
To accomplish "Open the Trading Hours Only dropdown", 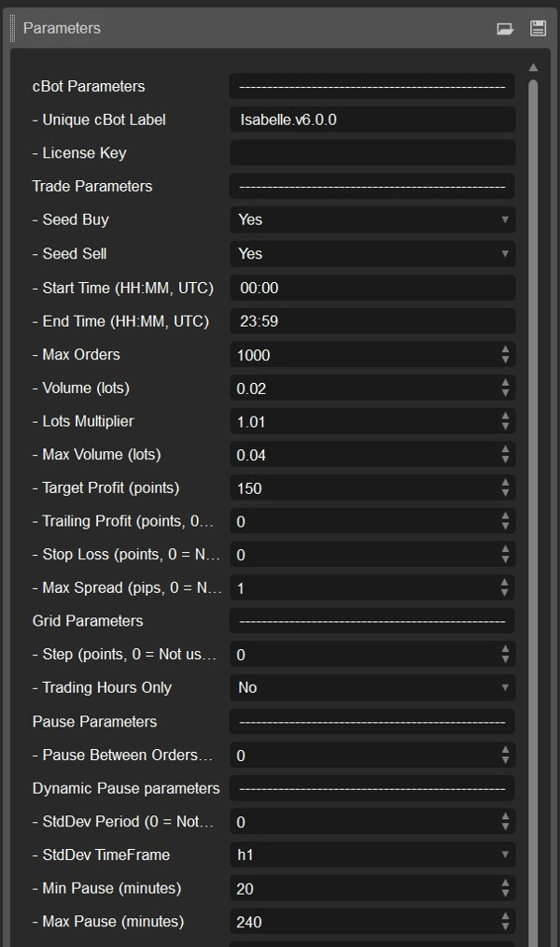I will (x=505, y=687).
